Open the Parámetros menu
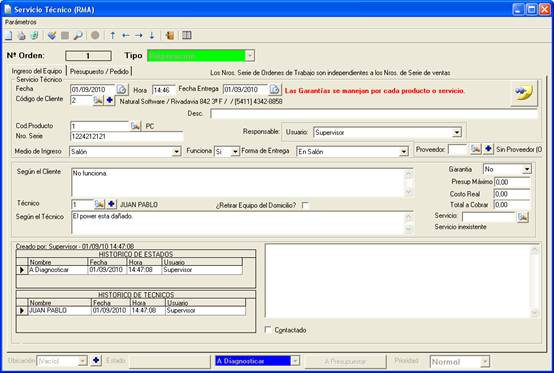Image resolution: width=554 pixels, height=373 pixels. tap(20, 22)
